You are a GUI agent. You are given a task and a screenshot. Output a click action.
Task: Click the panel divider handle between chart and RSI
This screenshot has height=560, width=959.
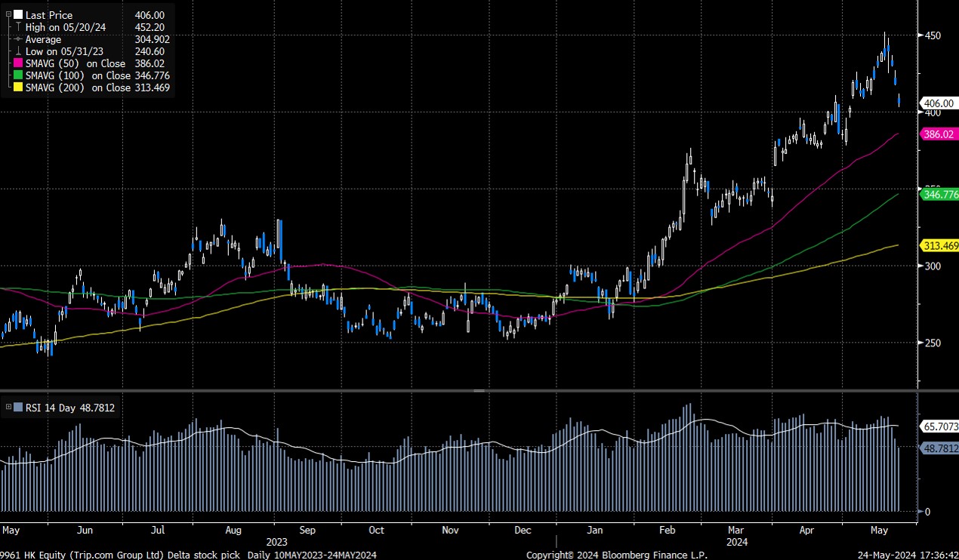click(479, 391)
